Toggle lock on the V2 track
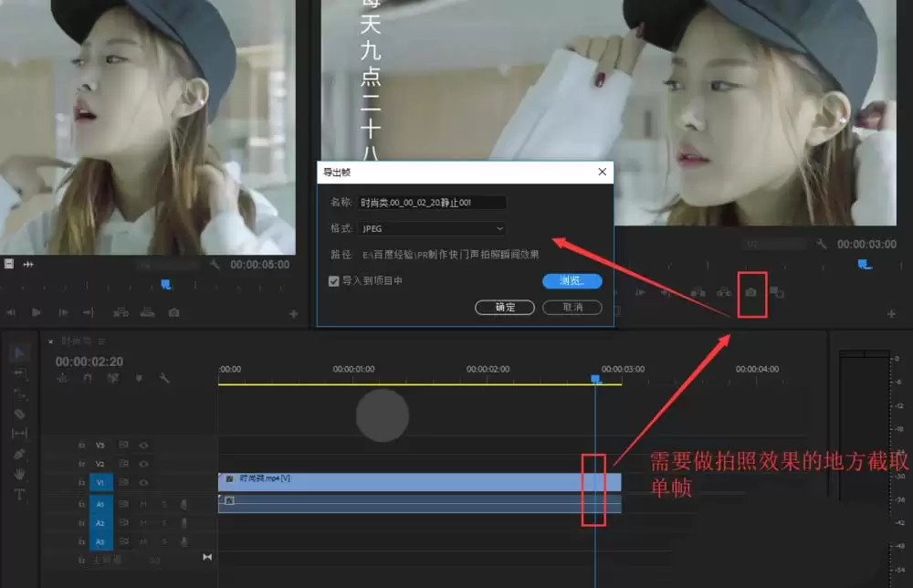 (81, 464)
